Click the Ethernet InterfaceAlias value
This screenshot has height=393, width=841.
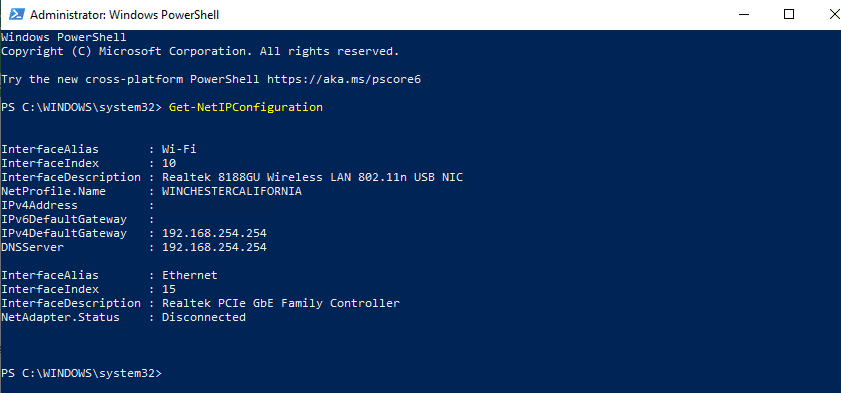(190, 275)
